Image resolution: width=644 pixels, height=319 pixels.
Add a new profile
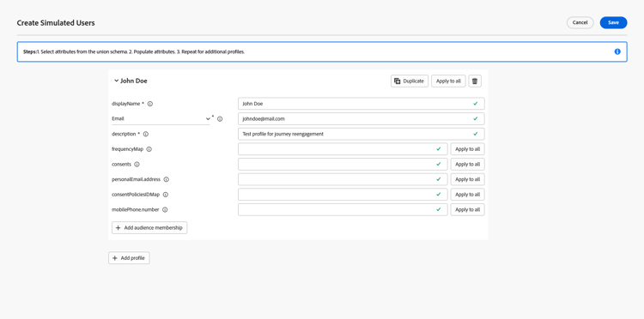[129, 258]
